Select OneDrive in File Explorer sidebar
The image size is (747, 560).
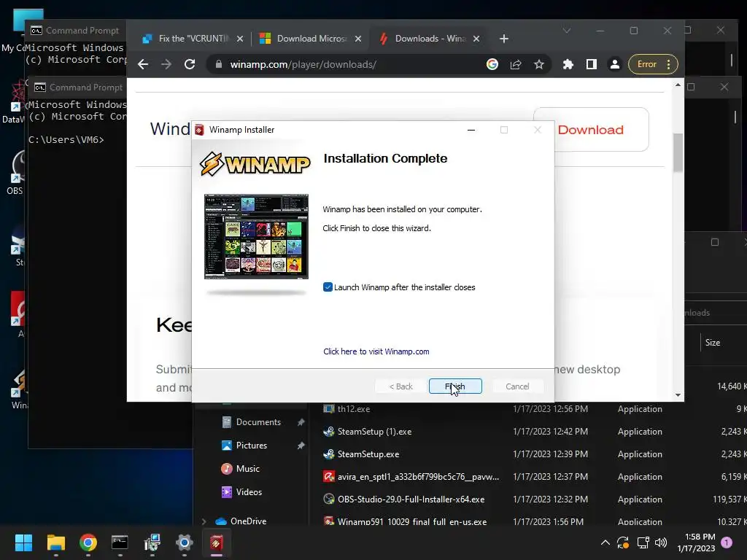click(248, 521)
